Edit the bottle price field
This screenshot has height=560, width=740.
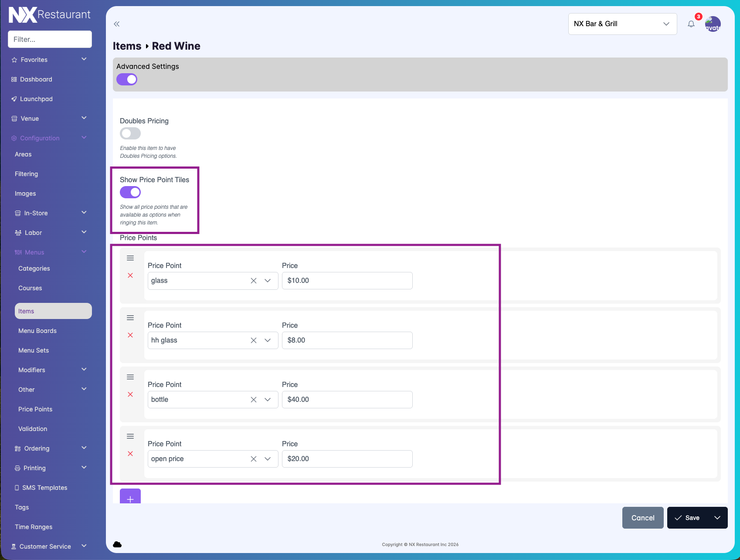347,400
